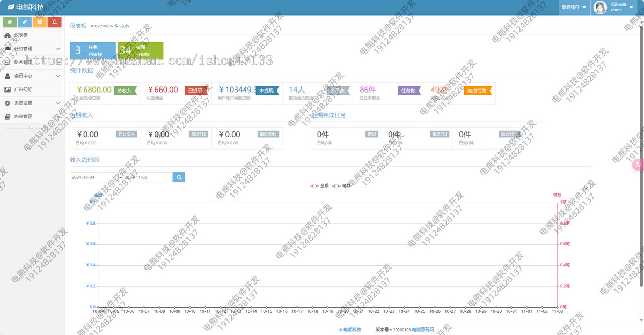Click 昨日 tag in 近期完成任务

click(372, 134)
